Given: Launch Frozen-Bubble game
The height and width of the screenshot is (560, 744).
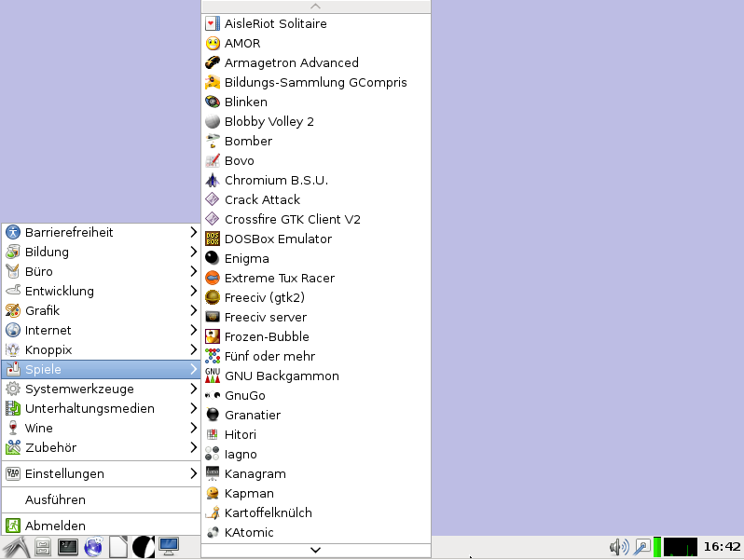Looking at the screenshot, I should [x=267, y=336].
